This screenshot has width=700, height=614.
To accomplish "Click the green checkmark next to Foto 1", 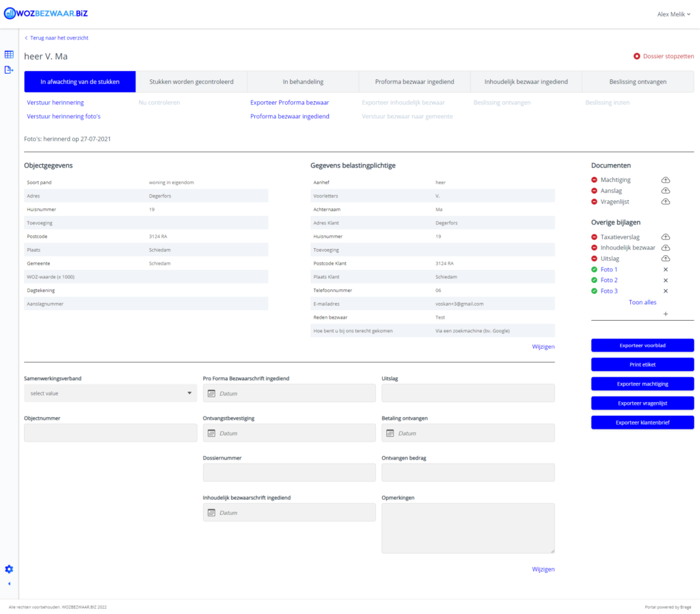I will (594, 269).
